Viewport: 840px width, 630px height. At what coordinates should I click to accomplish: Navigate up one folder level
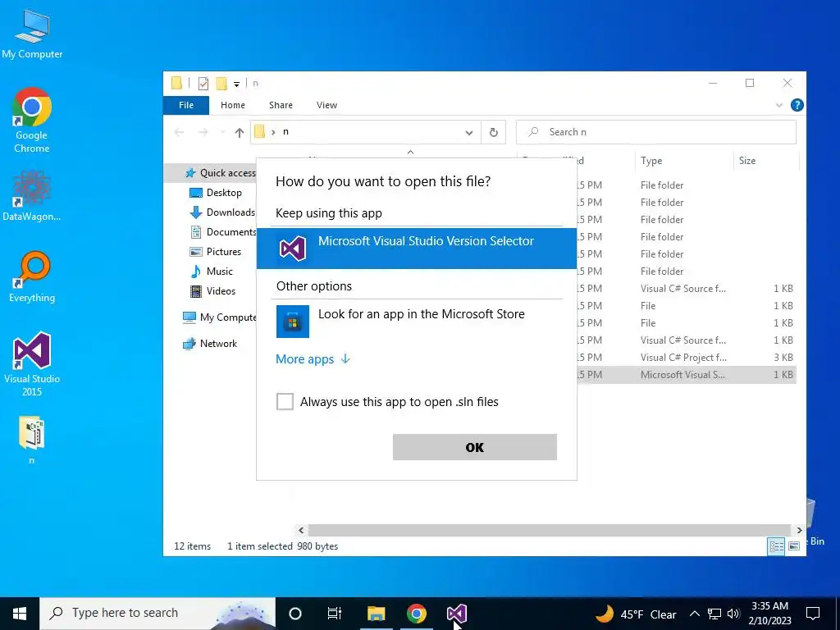(x=240, y=132)
